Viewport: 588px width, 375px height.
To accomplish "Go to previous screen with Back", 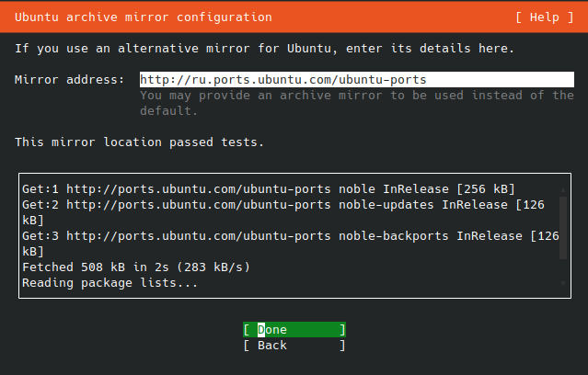I will click(294, 346).
